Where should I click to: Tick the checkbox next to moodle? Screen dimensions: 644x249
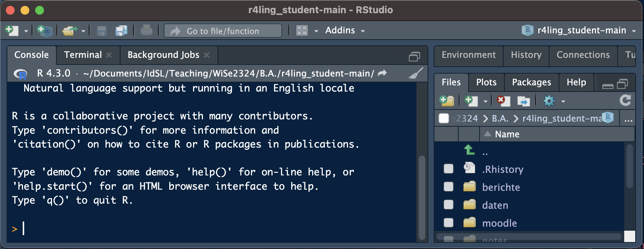coord(448,222)
